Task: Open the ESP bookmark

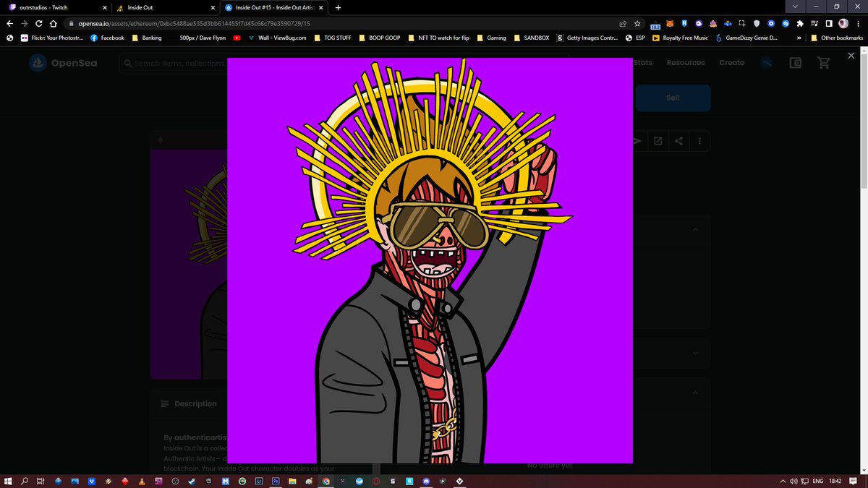Action: click(x=635, y=38)
